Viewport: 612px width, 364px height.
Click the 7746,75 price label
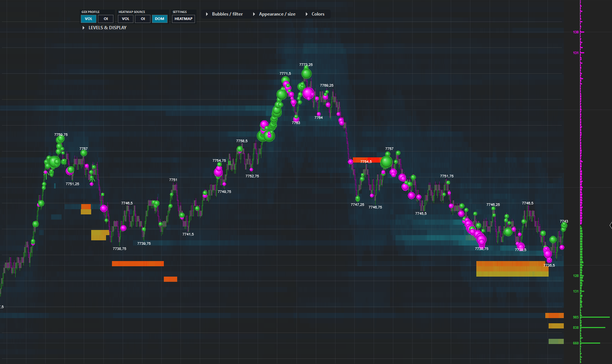coord(375,207)
